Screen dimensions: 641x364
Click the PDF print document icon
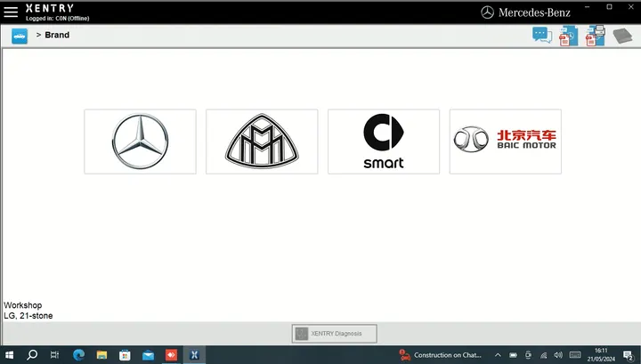tap(596, 36)
